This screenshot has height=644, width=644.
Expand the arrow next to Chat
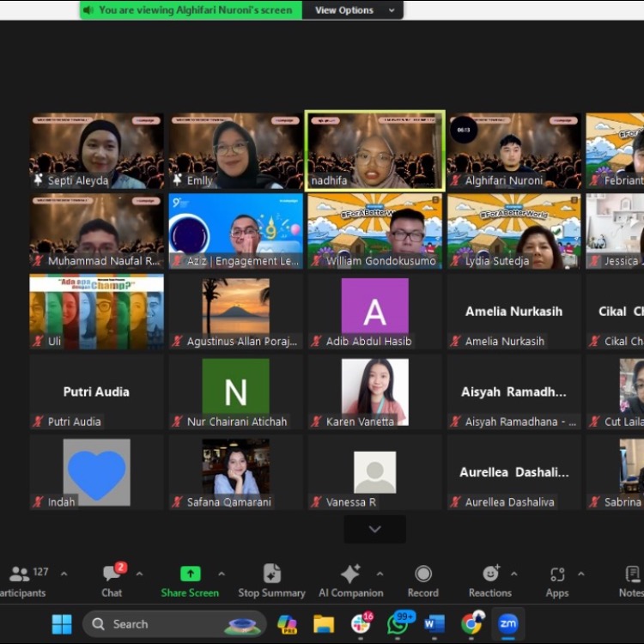point(140,574)
